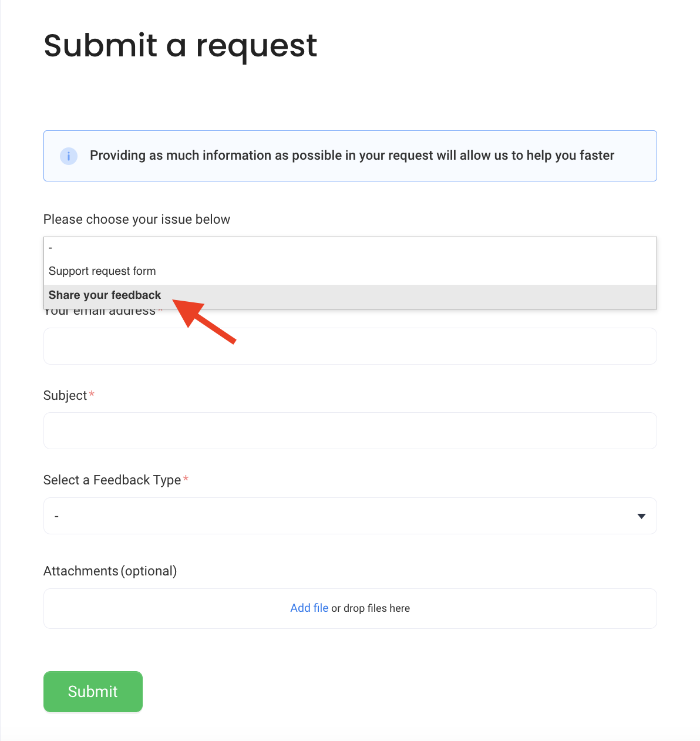Click the info banner message text
Screen dimensions: 700x741
coord(352,156)
